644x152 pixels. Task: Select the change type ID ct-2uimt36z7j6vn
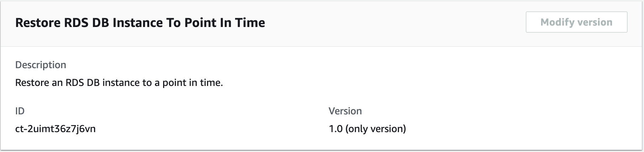[x=55, y=129]
